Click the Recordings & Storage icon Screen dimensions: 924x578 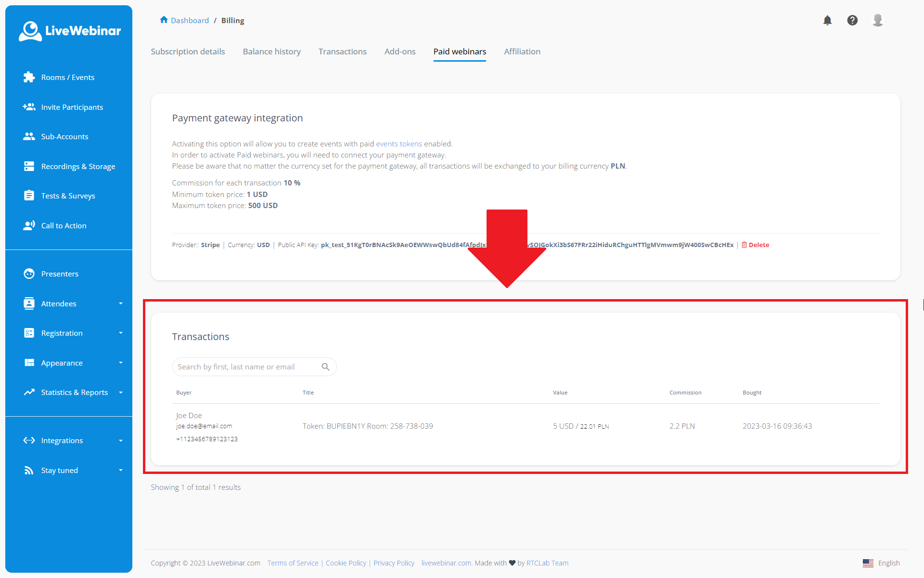coord(29,166)
